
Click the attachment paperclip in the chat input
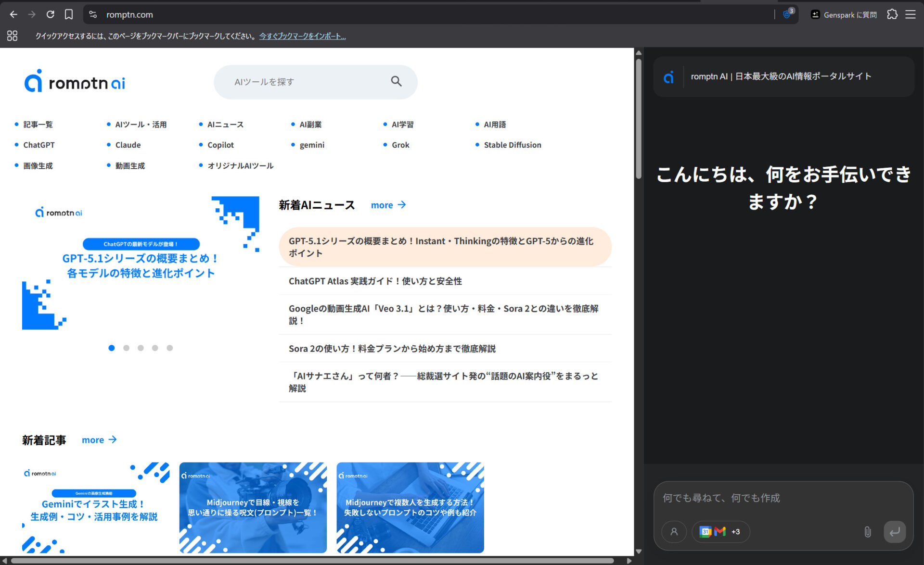click(x=868, y=532)
